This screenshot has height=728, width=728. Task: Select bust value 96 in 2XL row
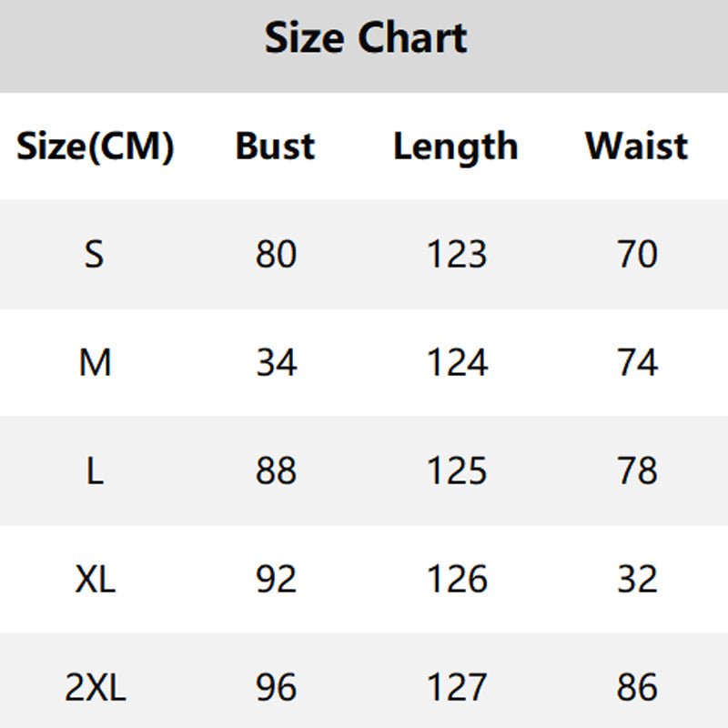tap(276, 688)
